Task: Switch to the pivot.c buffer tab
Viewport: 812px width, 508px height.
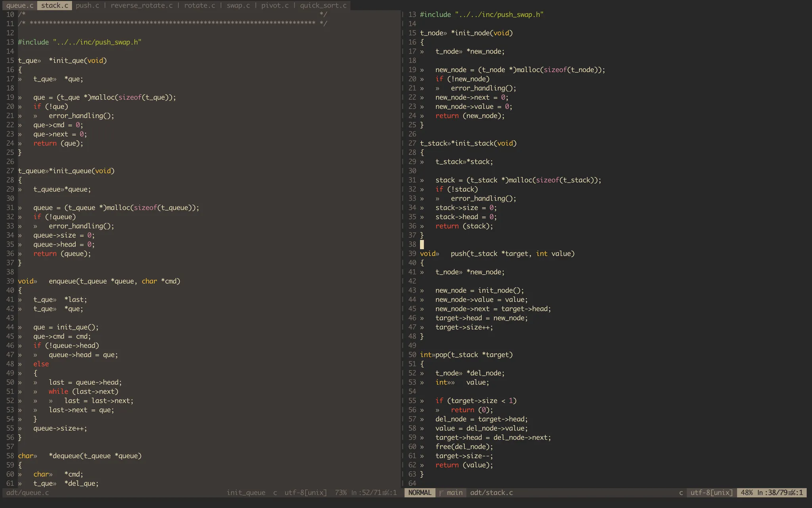Action: (x=275, y=6)
